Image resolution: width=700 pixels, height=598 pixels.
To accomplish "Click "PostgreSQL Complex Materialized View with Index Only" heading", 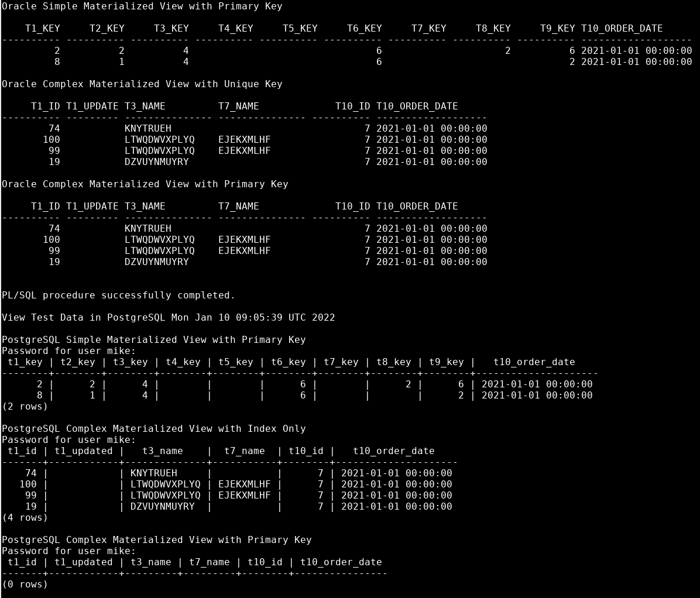I will point(153,429).
